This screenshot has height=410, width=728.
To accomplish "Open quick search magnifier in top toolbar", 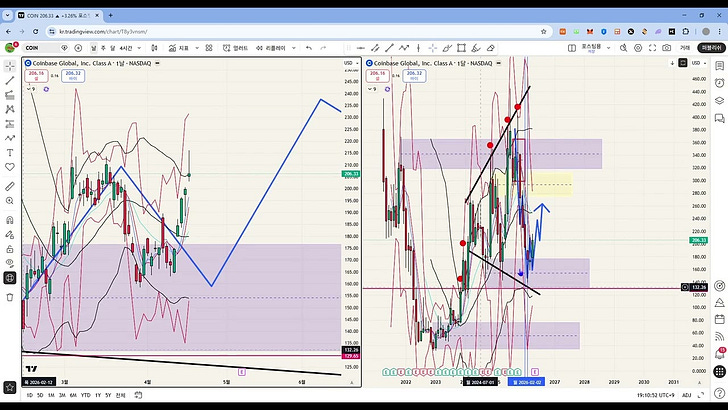I will coord(624,48).
